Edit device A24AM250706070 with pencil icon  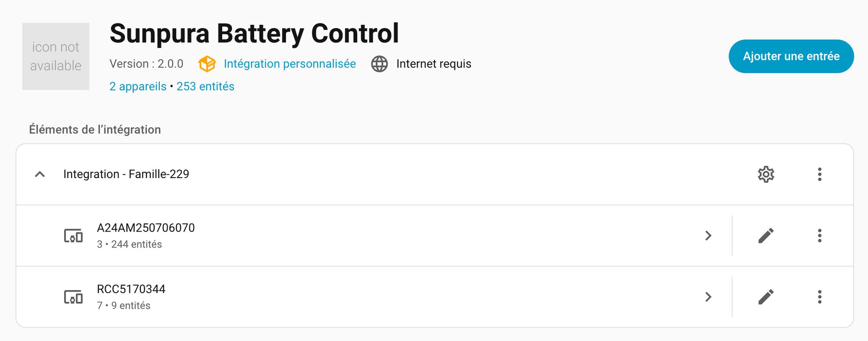[x=766, y=235]
